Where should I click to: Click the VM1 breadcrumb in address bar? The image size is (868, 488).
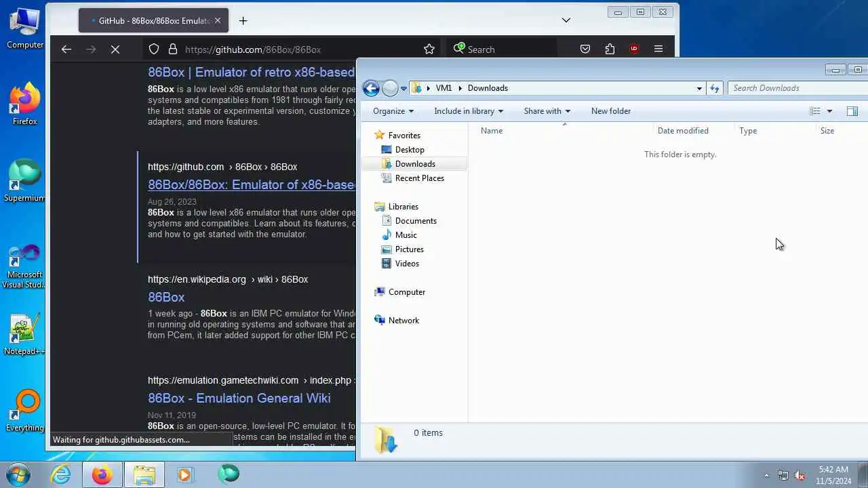click(443, 88)
